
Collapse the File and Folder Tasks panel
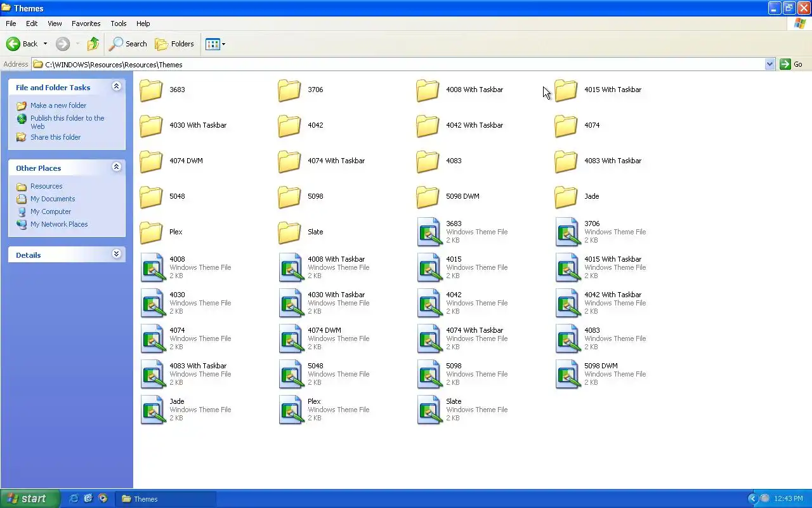click(x=116, y=86)
